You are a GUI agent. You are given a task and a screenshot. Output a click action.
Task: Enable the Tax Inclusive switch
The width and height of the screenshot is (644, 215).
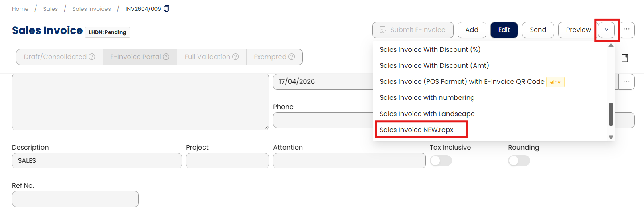pyautogui.click(x=441, y=161)
